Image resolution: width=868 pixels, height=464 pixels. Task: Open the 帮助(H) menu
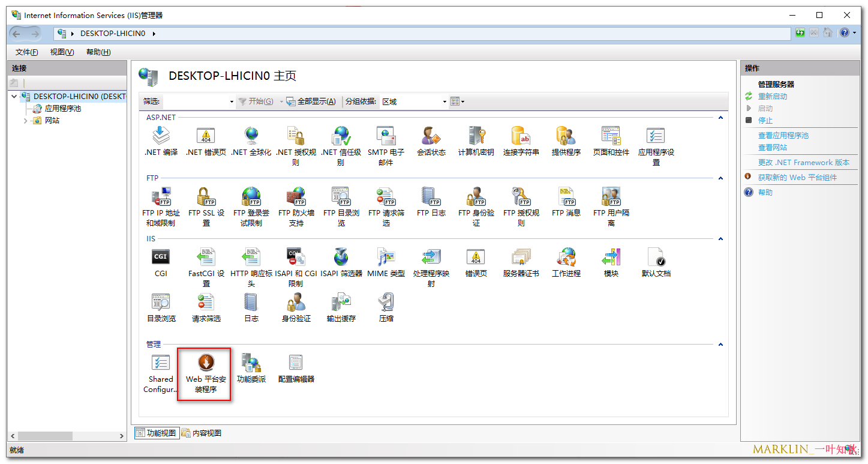(98, 52)
